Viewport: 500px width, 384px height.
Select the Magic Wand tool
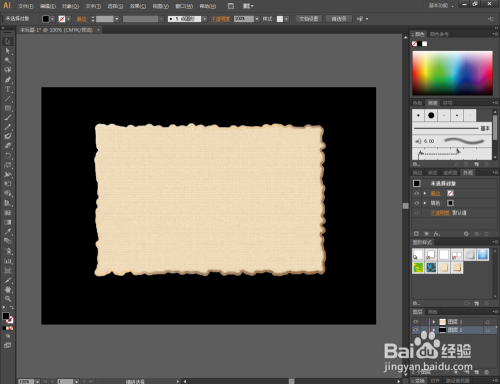[8, 60]
